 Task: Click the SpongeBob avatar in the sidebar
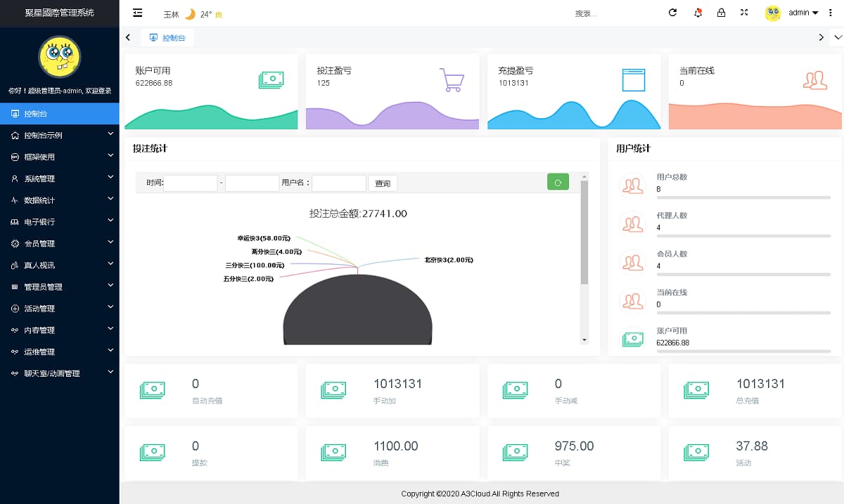pos(59,58)
